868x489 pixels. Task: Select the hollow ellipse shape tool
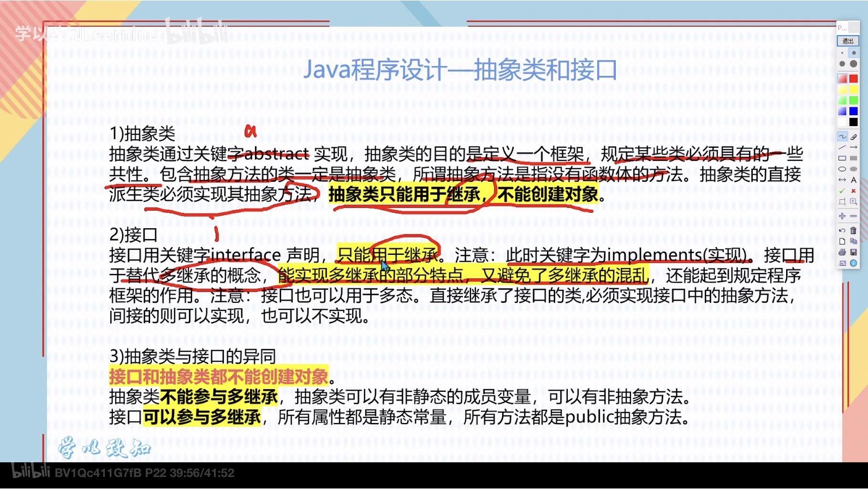842,169
